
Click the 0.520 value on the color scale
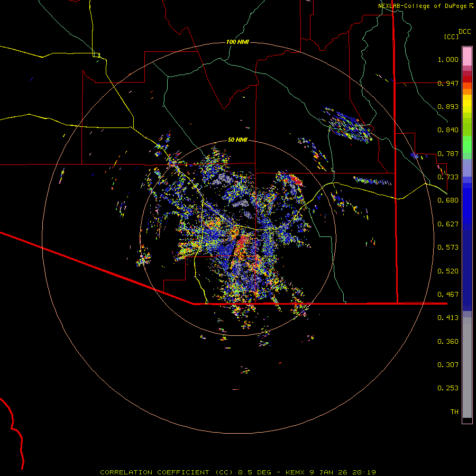click(x=448, y=271)
